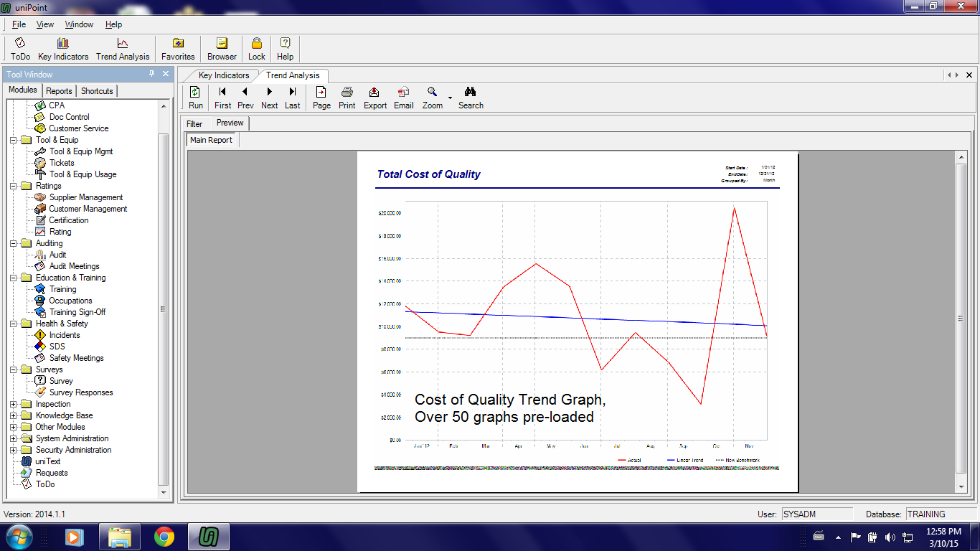Screen dimensions: 980x551
Task: Open the Window menu
Action: click(79, 24)
